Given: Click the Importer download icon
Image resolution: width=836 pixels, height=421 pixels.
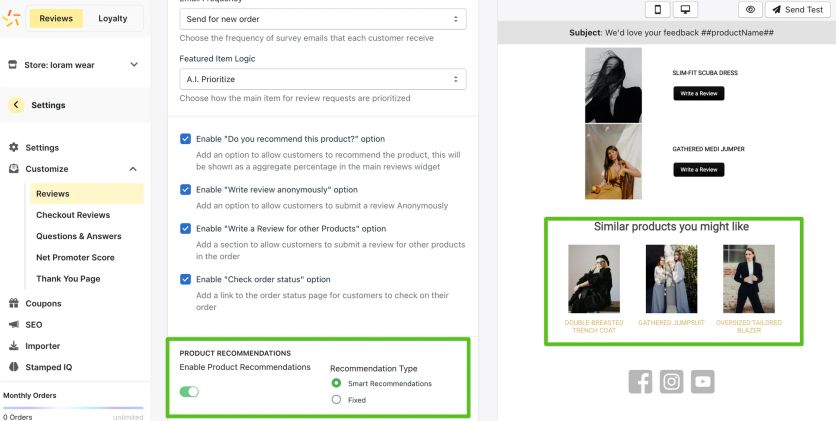Looking at the screenshot, I should point(14,346).
